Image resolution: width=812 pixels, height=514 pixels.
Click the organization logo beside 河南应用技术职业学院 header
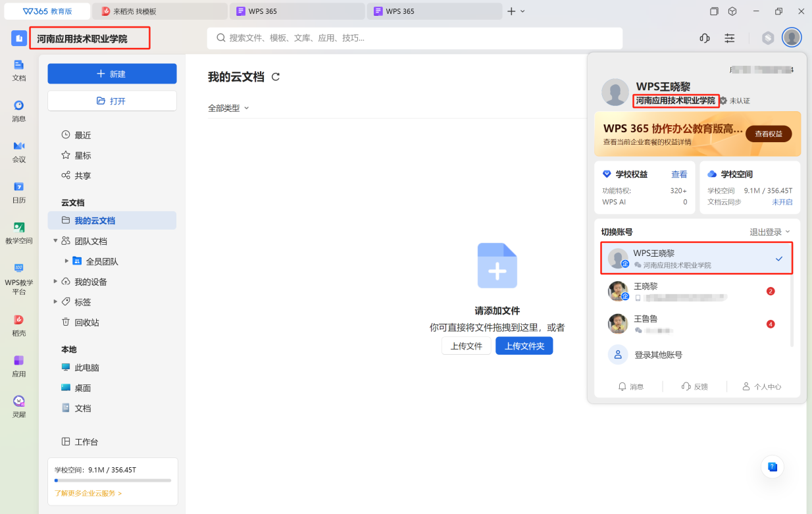[19, 38]
